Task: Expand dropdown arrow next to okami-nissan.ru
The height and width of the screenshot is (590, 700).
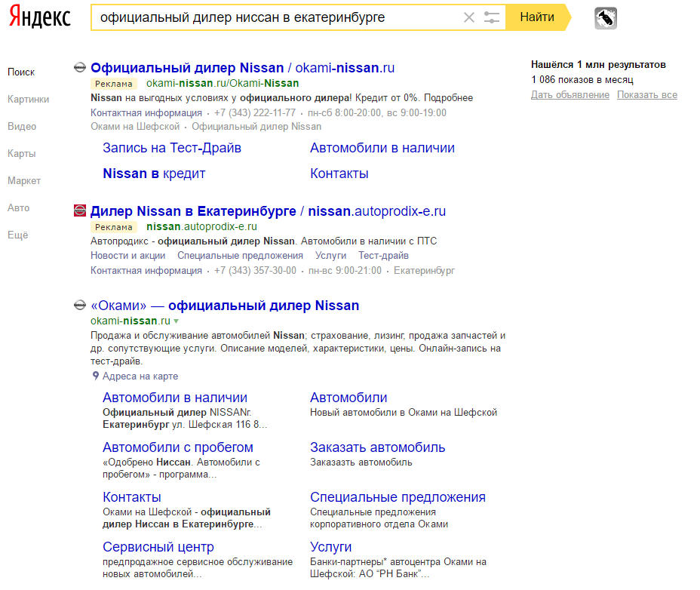Action: pyautogui.click(x=177, y=321)
